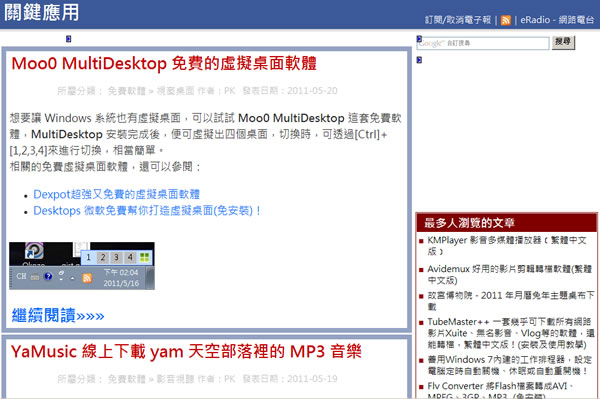
Task: Click the orange RSS feed icon in header
Action: [x=505, y=20]
